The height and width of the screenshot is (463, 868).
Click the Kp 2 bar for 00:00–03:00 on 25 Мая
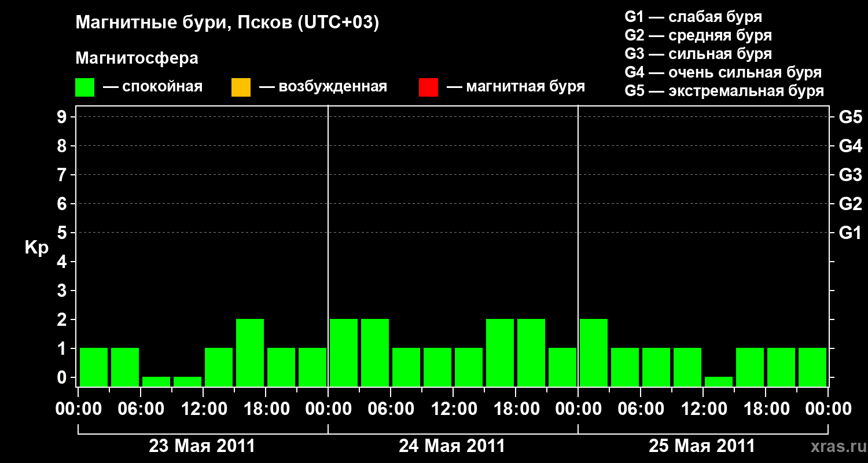click(594, 352)
